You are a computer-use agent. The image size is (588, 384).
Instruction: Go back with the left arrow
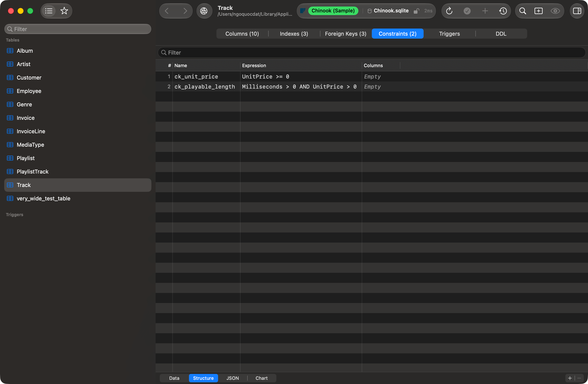(x=167, y=11)
